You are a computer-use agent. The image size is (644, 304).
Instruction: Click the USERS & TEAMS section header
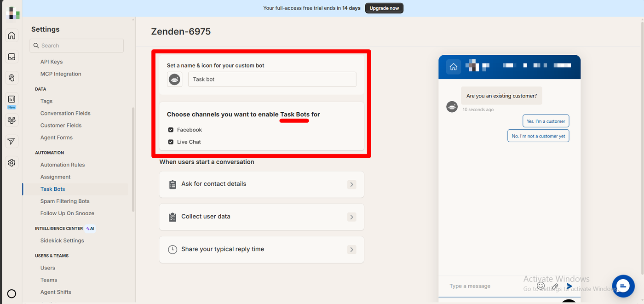pyautogui.click(x=52, y=256)
